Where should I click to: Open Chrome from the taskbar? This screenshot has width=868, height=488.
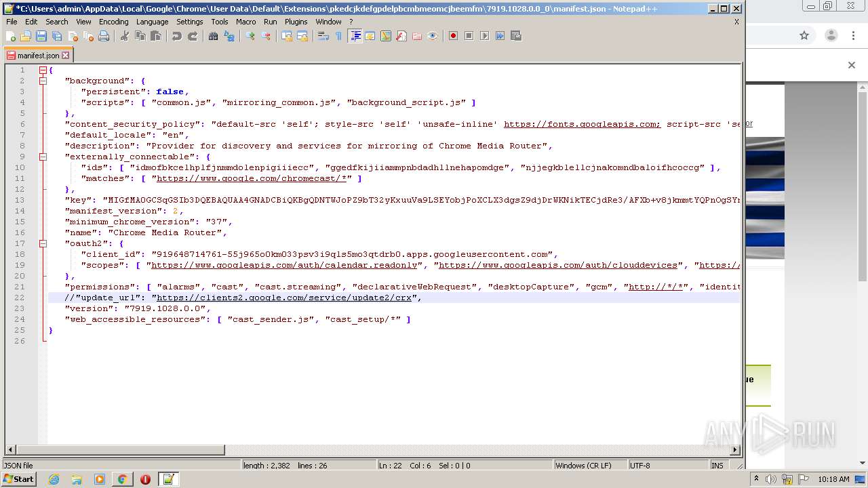122,479
